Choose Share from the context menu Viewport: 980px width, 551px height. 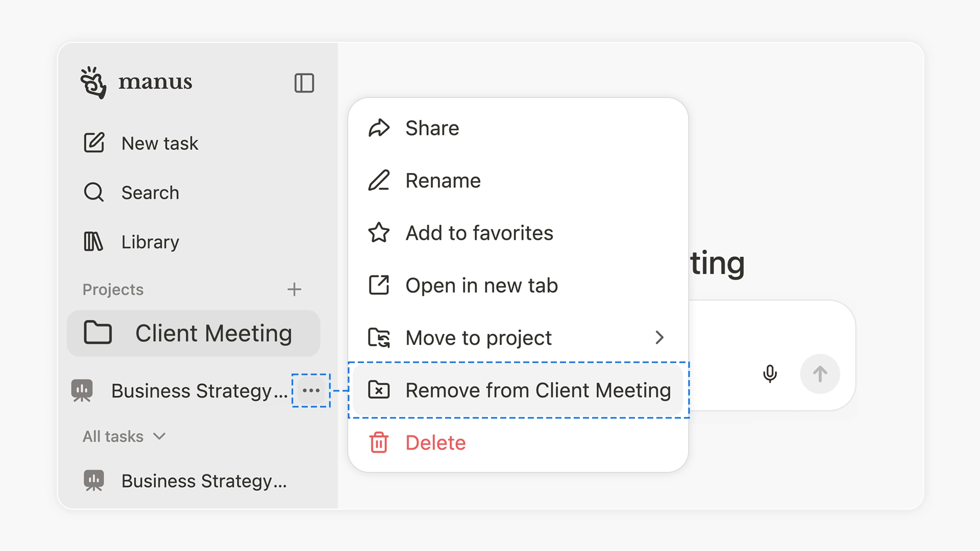point(432,128)
